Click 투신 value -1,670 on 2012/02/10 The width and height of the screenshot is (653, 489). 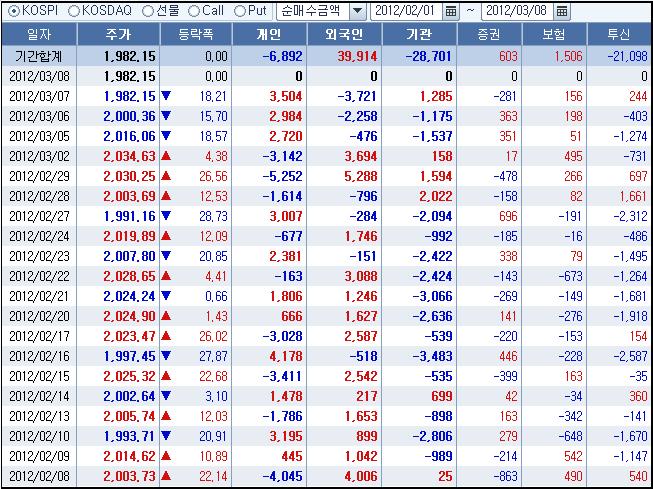point(631,436)
